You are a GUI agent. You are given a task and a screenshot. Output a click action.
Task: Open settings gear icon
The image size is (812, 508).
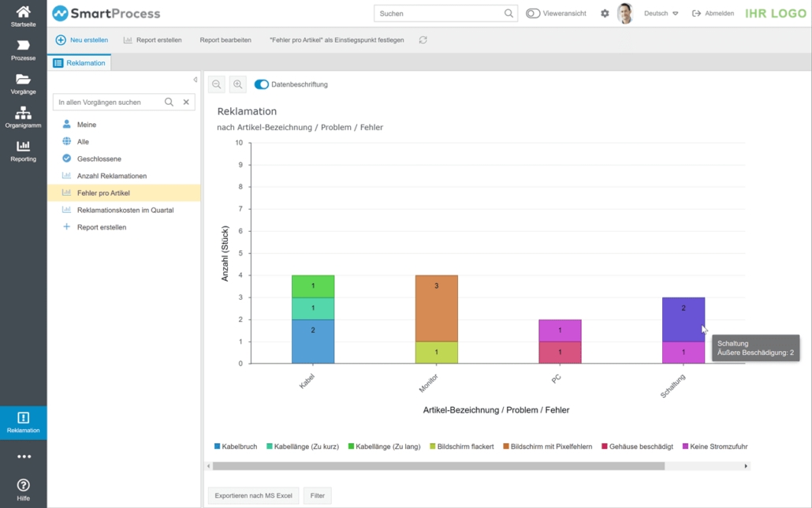pyautogui.click(x=605, y=13)
